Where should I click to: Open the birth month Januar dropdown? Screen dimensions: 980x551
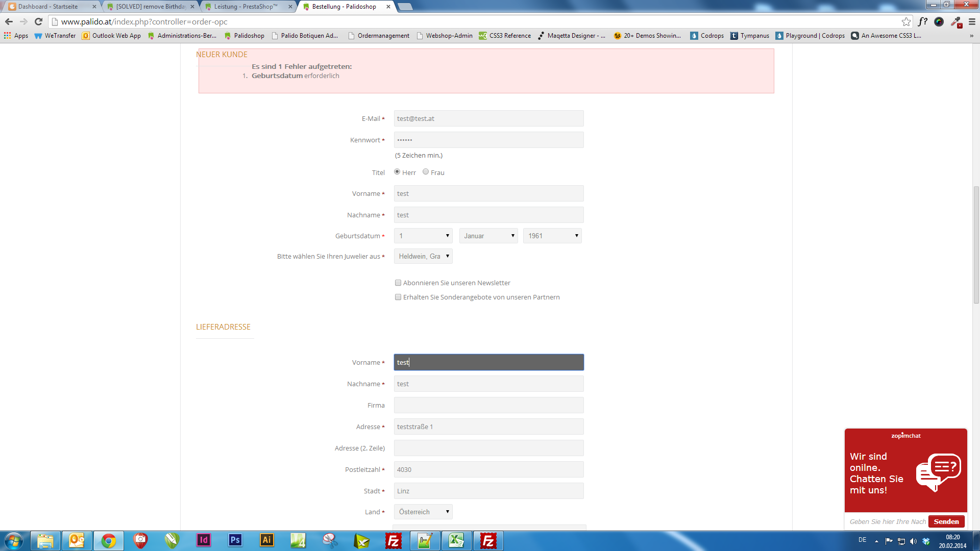click(x=488, y=236)
